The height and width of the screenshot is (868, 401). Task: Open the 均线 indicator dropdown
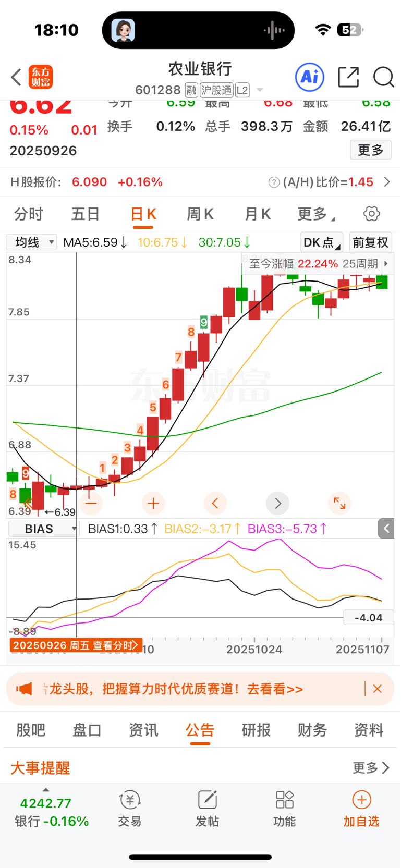point(32,242)
